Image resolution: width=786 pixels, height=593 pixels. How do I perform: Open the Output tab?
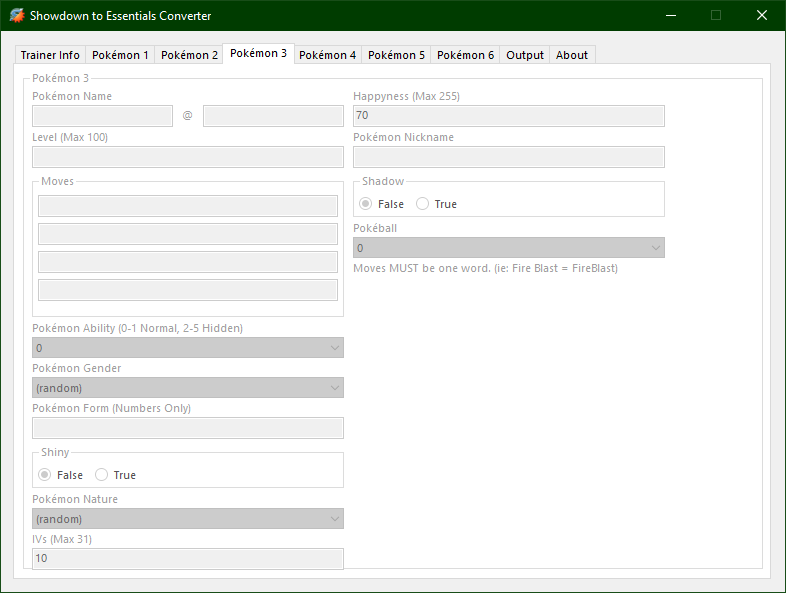(x=524, y=55)
